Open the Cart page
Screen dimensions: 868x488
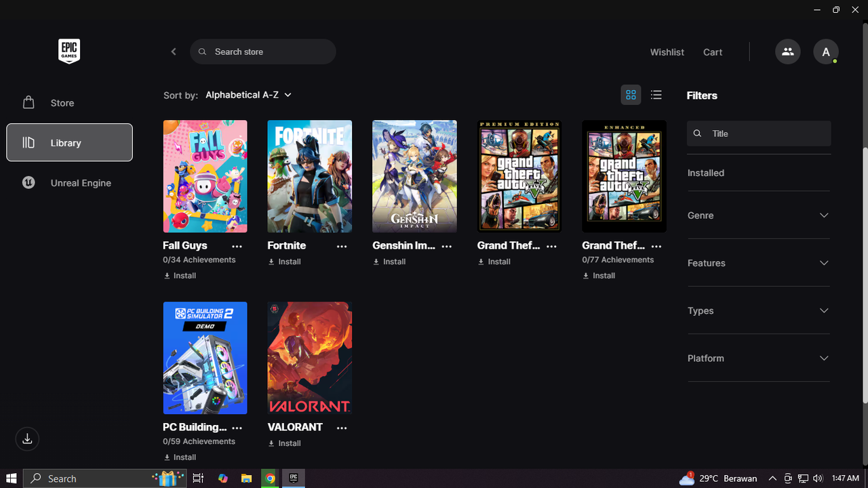coord(713,52)
